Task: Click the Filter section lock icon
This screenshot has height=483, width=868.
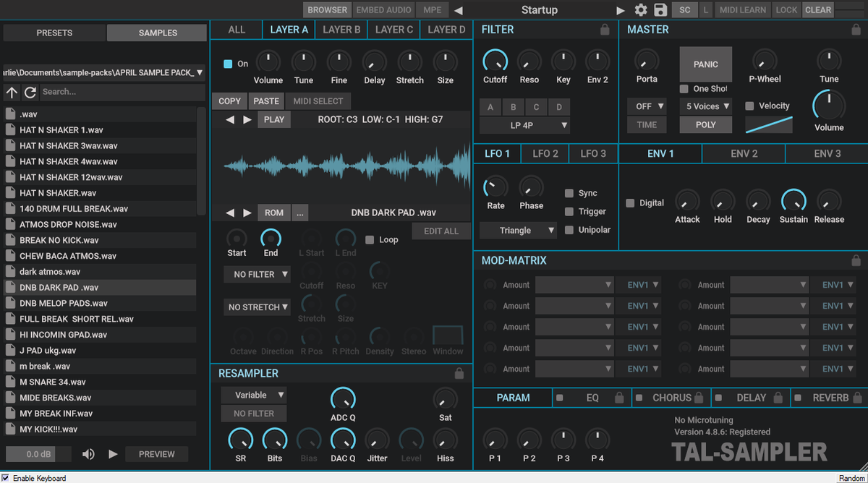Action: tap(605, 30)
